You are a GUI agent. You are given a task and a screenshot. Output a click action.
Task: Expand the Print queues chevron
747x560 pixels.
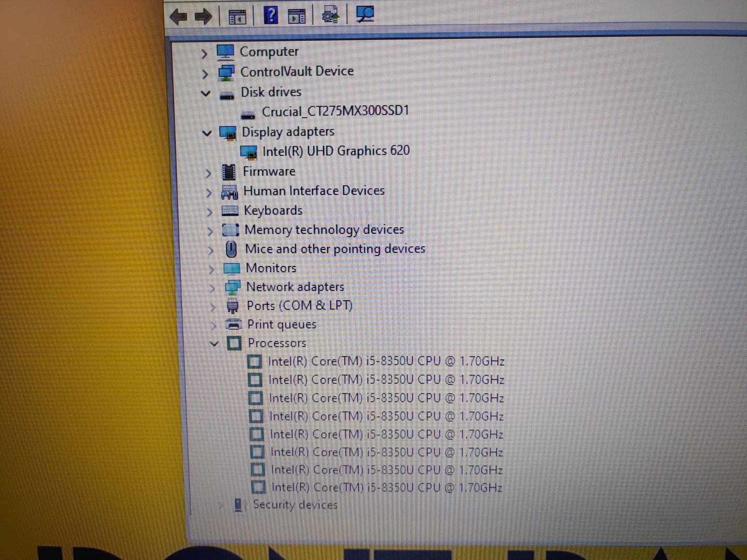pos(214,326)
